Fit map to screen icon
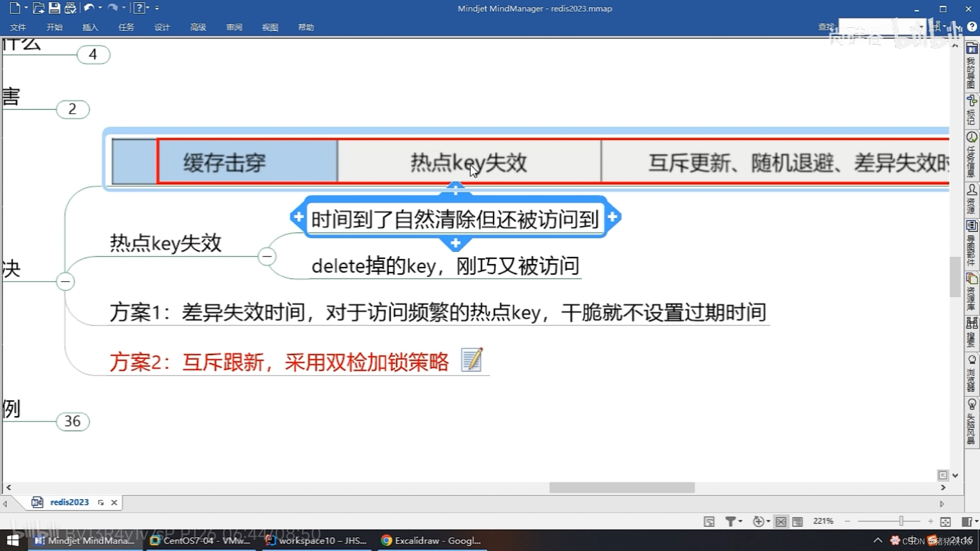The image size is (980, 551). click(x=945, y=521)
